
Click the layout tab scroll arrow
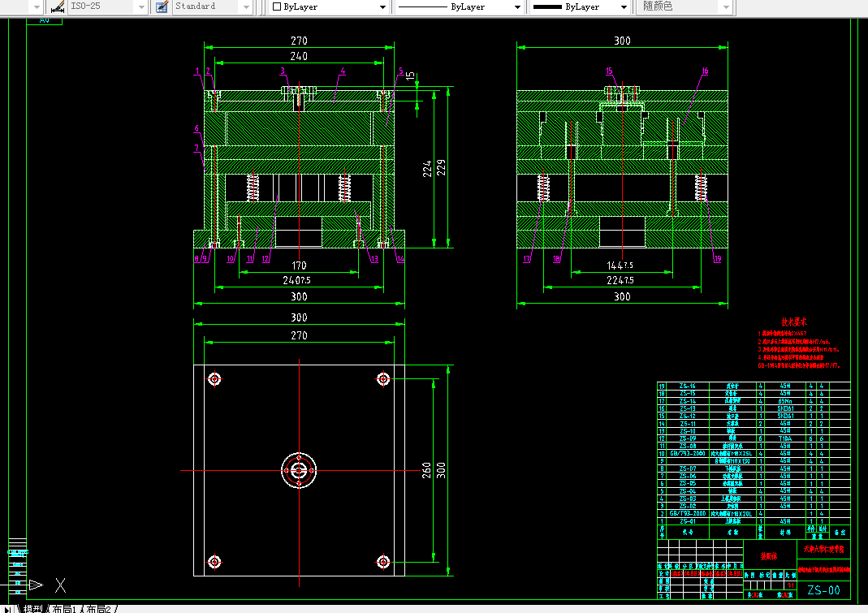tap(9, 608)
